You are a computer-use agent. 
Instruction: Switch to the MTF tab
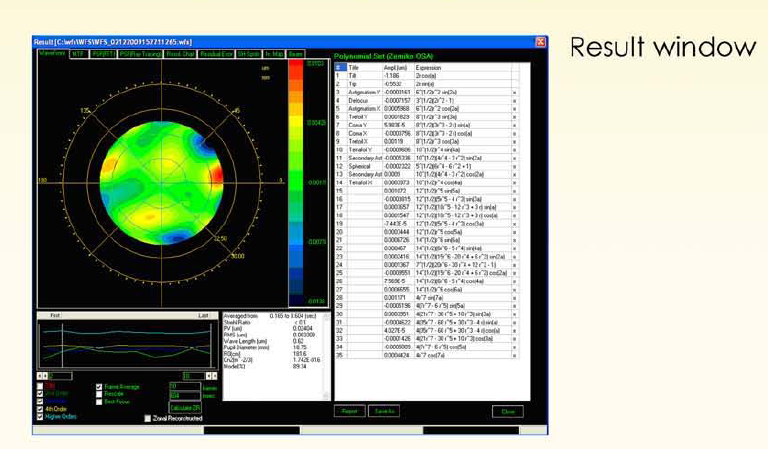coord(77,53)
